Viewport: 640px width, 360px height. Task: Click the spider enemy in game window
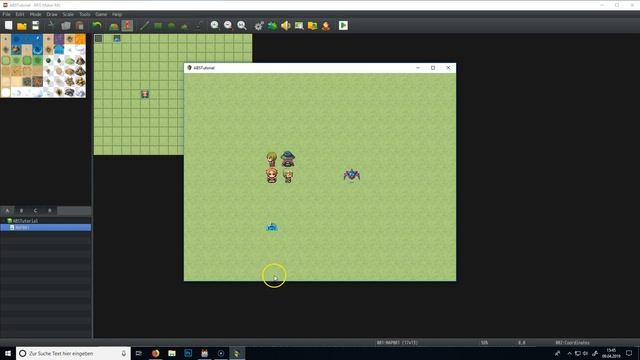pos(352,175)
